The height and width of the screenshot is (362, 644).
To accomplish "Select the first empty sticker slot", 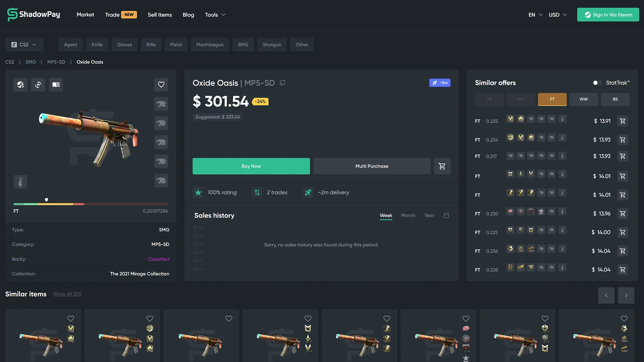I will [161, 104].
